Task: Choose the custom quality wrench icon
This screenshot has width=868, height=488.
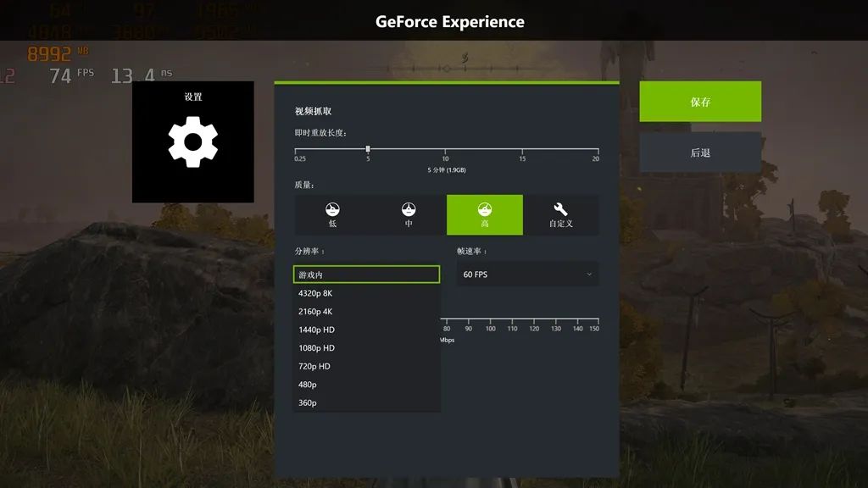Action: (560, 209)
